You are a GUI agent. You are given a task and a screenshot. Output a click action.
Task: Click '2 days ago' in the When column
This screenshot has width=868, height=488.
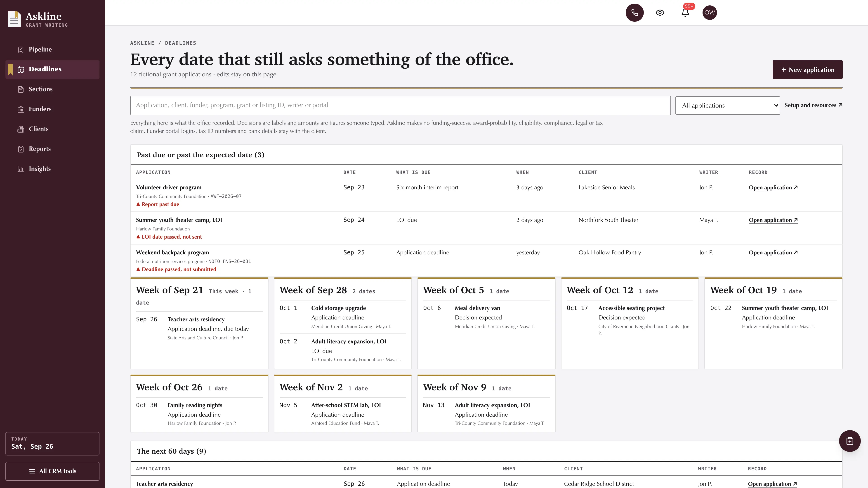pos(529,220)
